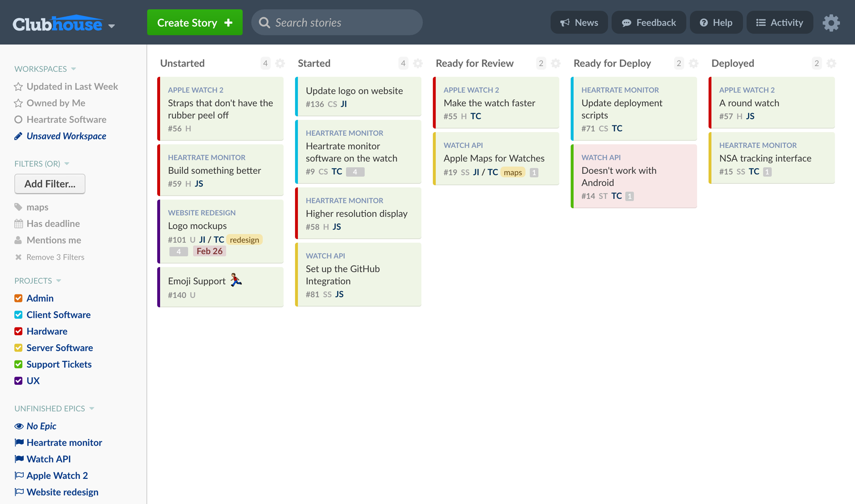The height and width of the screenshot is (504, 855).
Task: Open the News menu
Action: coord(579,22)
